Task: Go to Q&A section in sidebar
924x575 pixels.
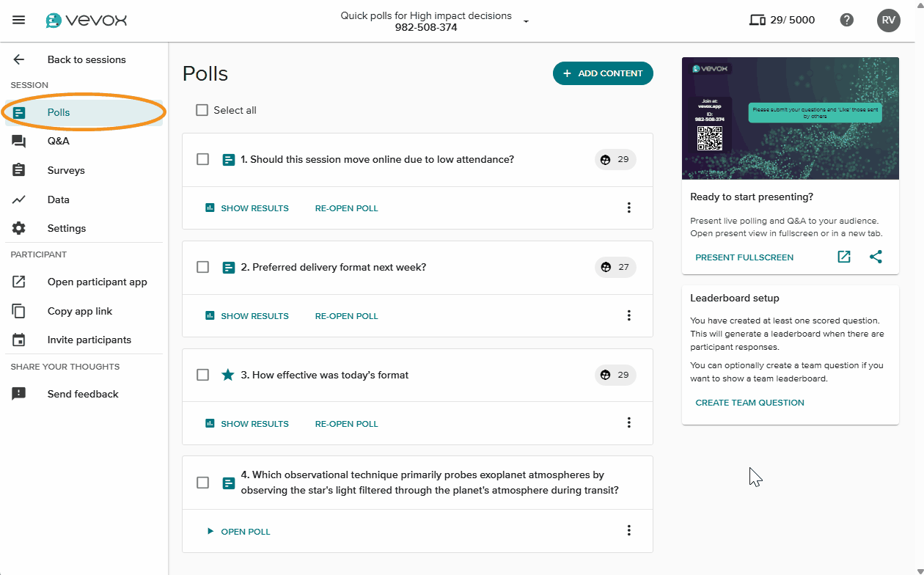Action: [x=59, y=141]
